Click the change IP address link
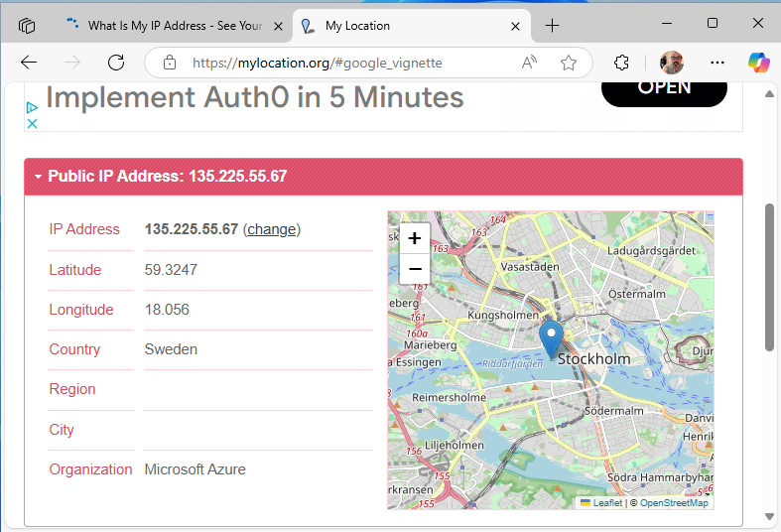 pyautogui.click(x=272, y=229)
